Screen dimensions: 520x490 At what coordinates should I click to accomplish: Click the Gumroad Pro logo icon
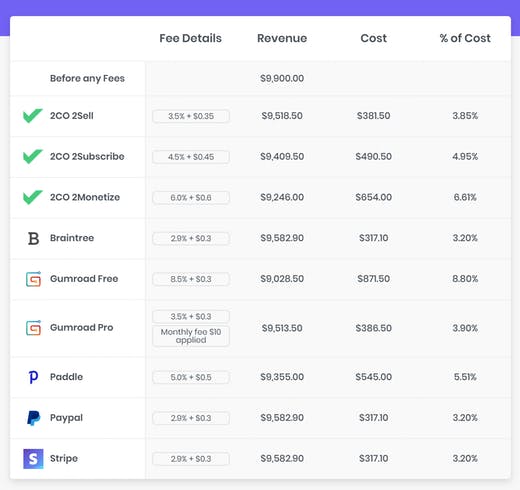pyautogui.click(x=33, y=328)
